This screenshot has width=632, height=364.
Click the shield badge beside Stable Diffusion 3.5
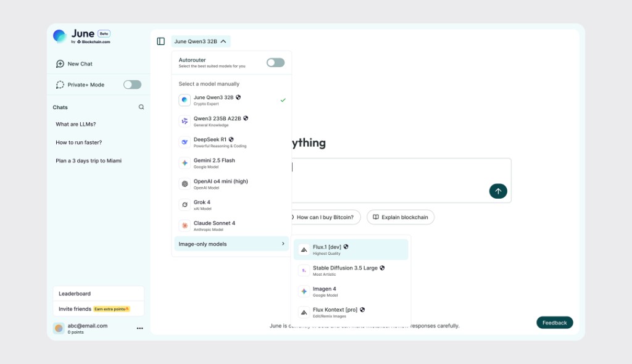tap(382, 268)
